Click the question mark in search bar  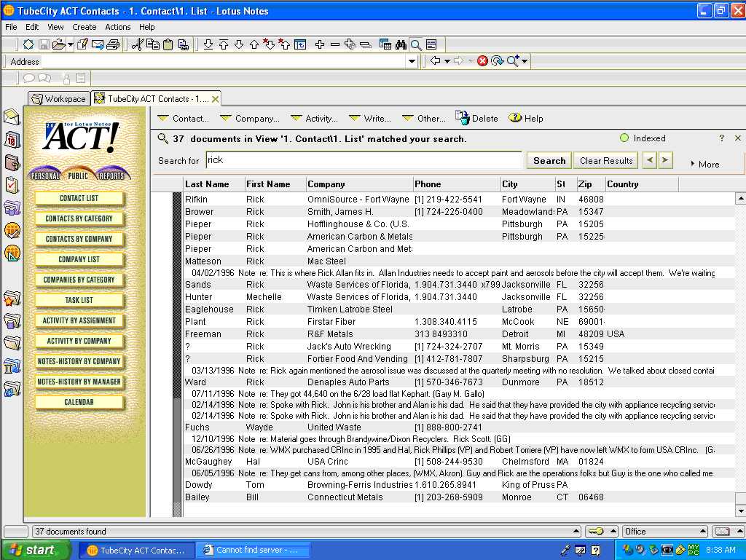click(722, 138)
